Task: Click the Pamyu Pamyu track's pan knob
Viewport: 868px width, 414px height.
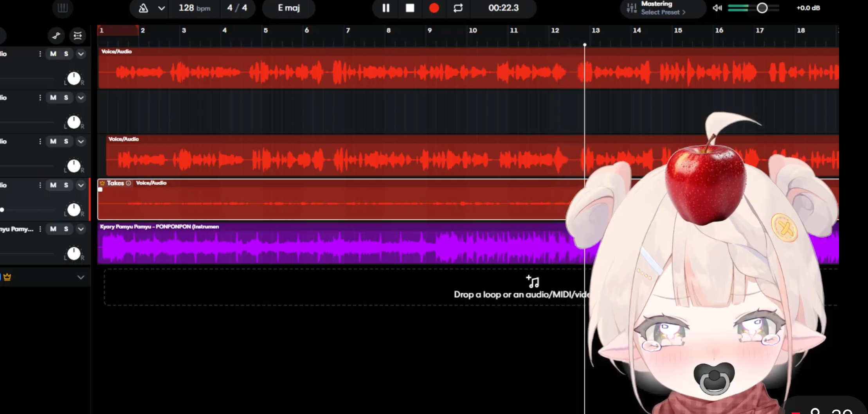Action: tap(74, 254)
